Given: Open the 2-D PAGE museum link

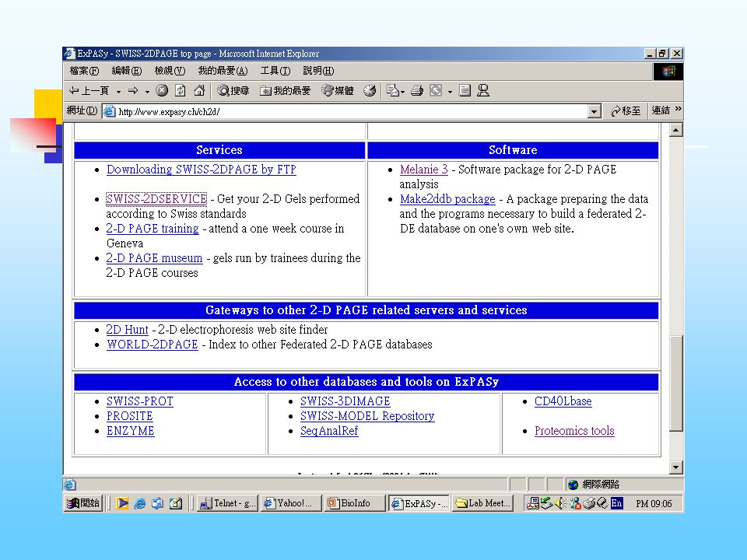Looking at the screenshot, I should coord(154,258).
